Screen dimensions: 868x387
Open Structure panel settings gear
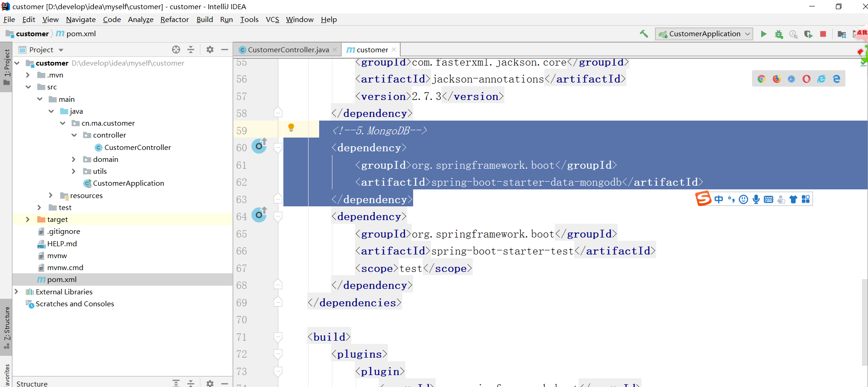pos(210,383)
